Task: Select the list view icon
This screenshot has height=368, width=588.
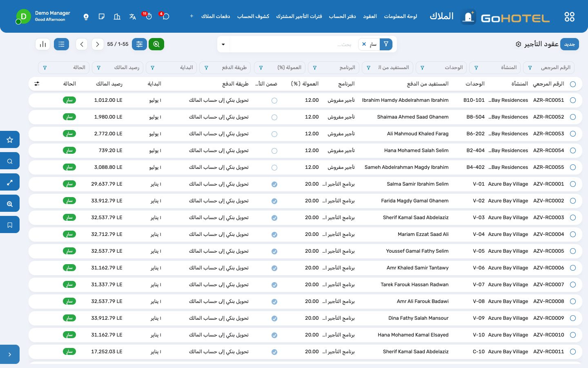Action: 61,44
